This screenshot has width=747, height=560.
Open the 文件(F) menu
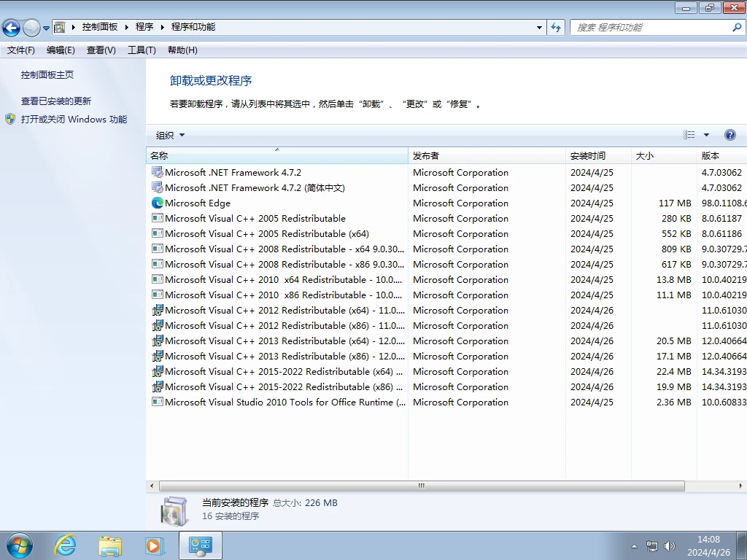click(21, 50)
